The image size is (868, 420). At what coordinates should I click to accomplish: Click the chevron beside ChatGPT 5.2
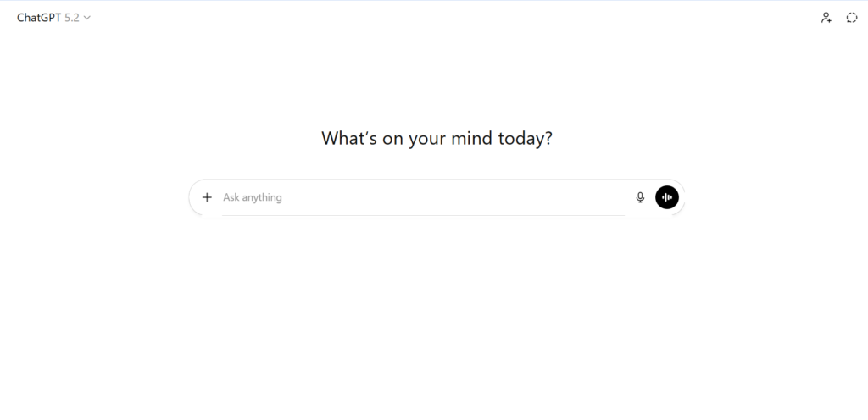point(87,18)
